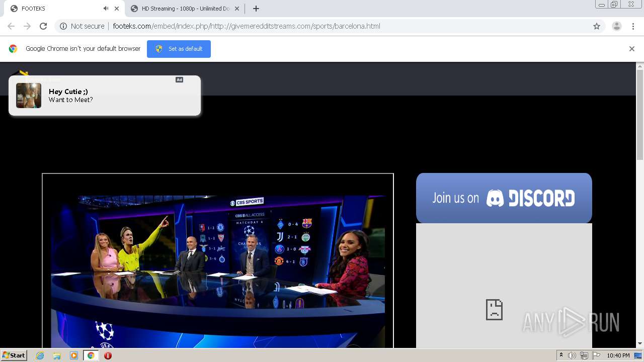644x362 pixels.
Task: Click the vertical scrollbar thumb
Action: (x=640, y=115)
